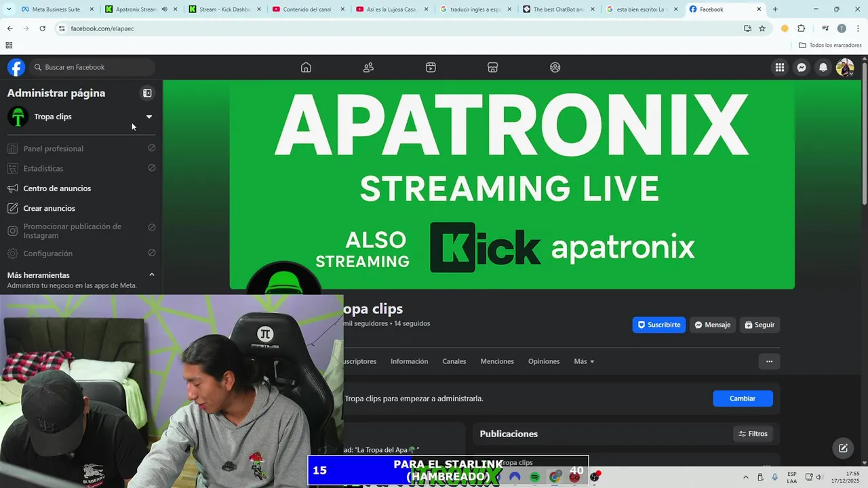Open the browser media control icon
Screen dimensions: 868x488
coord(825,28)
